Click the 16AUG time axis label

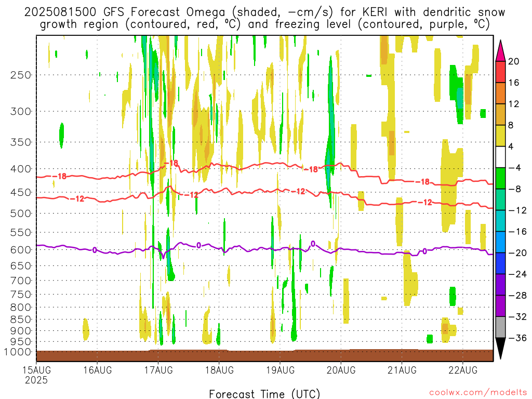(x=97, y=370)
